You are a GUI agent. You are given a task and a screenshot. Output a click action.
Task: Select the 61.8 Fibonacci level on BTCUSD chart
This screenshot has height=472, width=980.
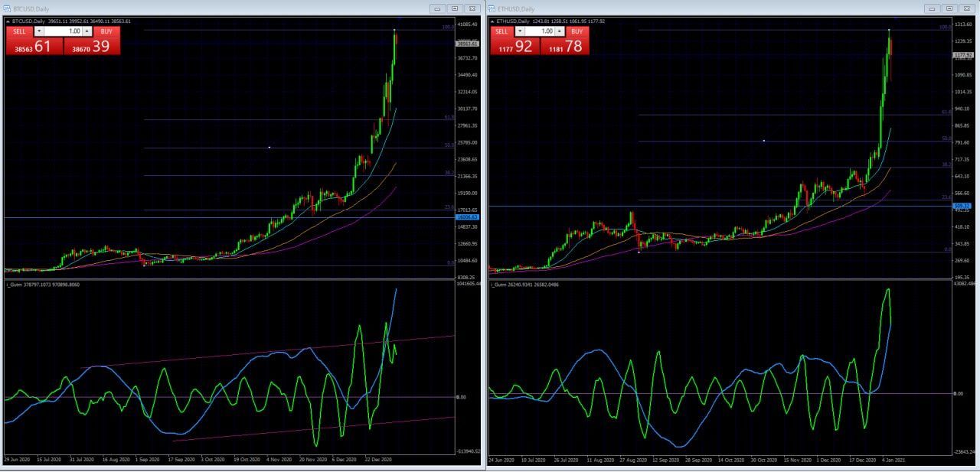[x=449, y=117]
